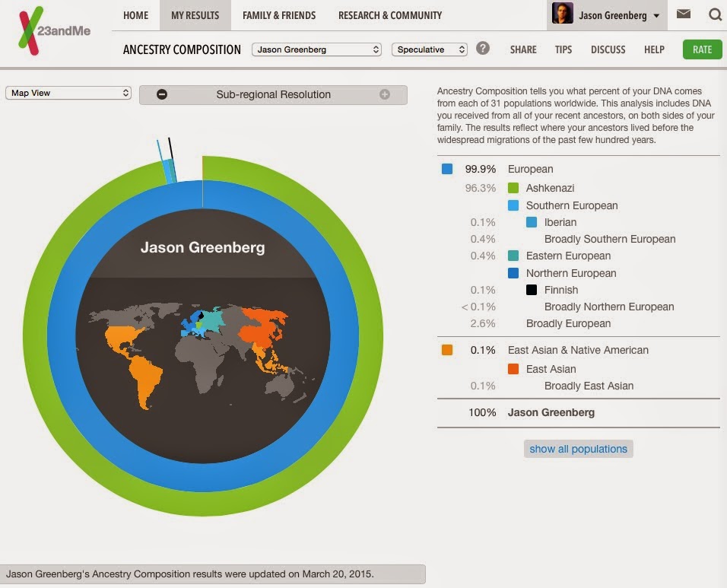Click the Sub-regional Resolution label
727x588 pixels.
[x=274, y=94]
